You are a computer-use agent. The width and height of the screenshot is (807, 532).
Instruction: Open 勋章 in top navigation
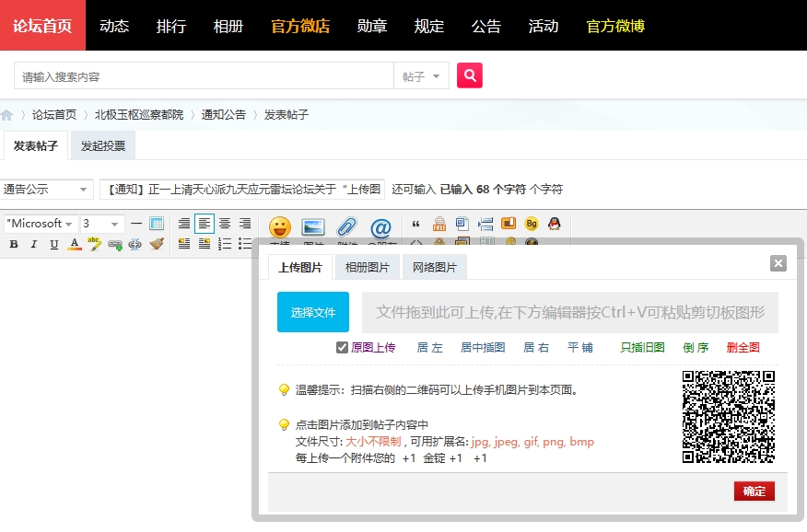[x=371, y=26]
